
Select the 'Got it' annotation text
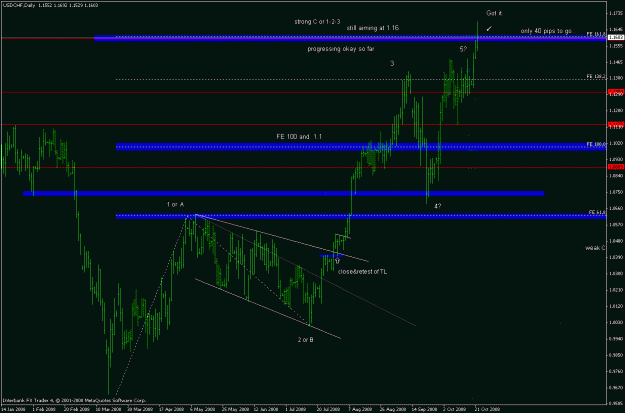tap(494, 13)
